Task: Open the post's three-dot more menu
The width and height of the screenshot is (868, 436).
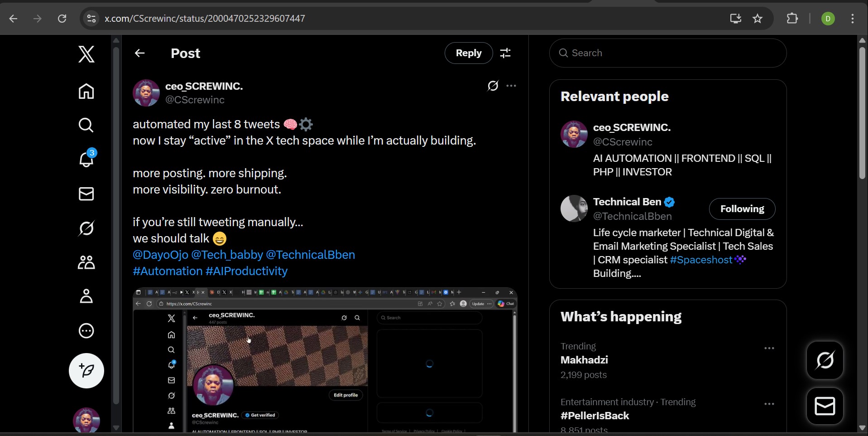Action: [x=511, y=86]
